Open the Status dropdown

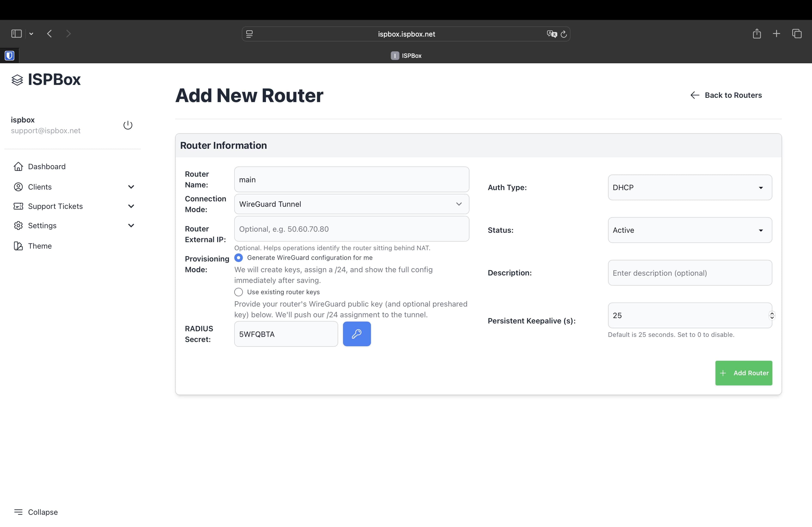[x=690, y=230]
